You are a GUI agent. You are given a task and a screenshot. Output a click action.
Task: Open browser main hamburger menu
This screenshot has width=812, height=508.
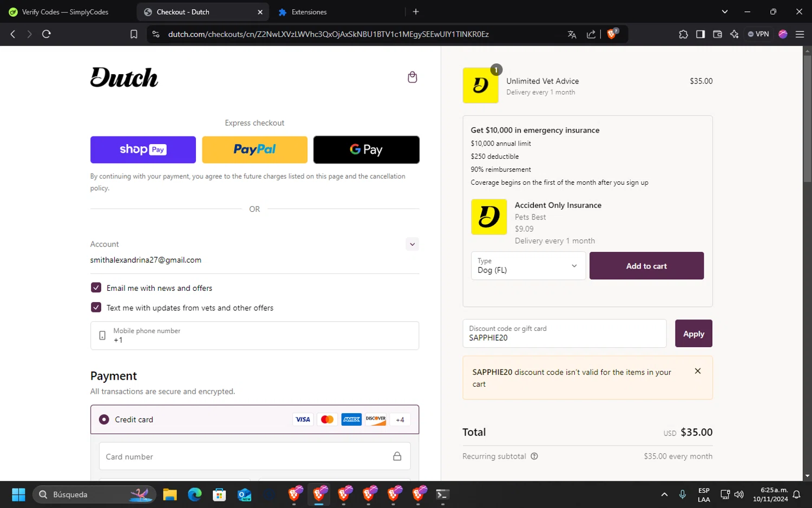(x=800, y=34)
